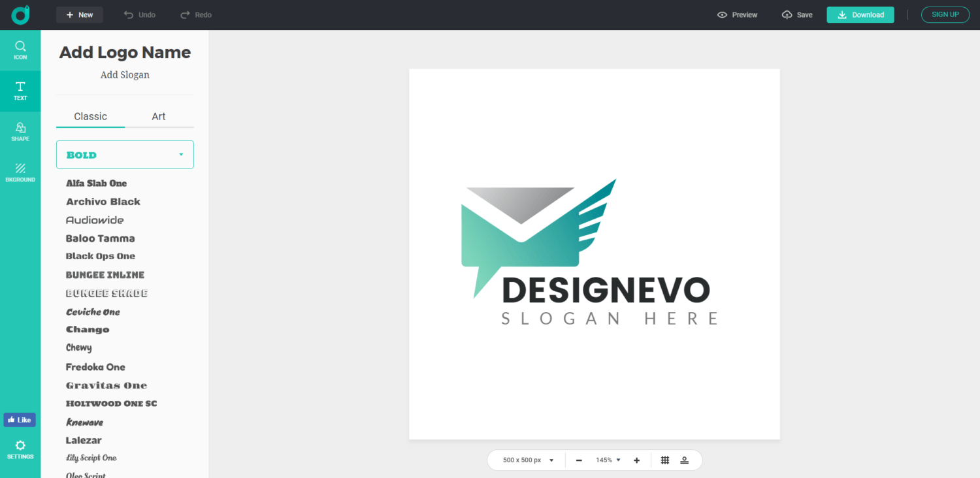Choose the Fredoka One font

tap(95, 367)
